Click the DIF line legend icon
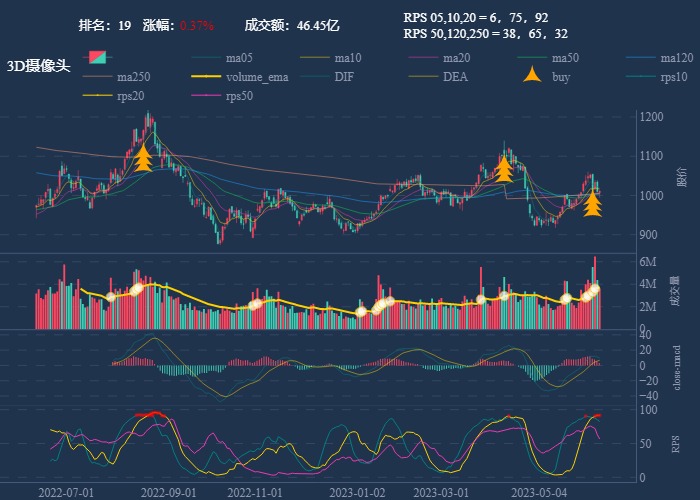Viewport: 700px width, 500px height. (x=313, y=77)
